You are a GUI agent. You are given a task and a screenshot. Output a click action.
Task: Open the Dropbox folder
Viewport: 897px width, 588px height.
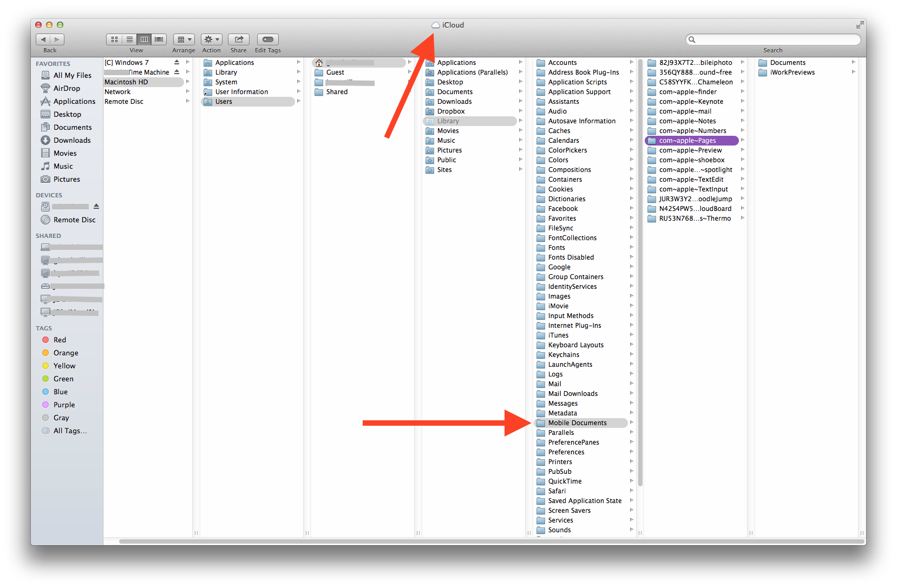coord(451,111)
